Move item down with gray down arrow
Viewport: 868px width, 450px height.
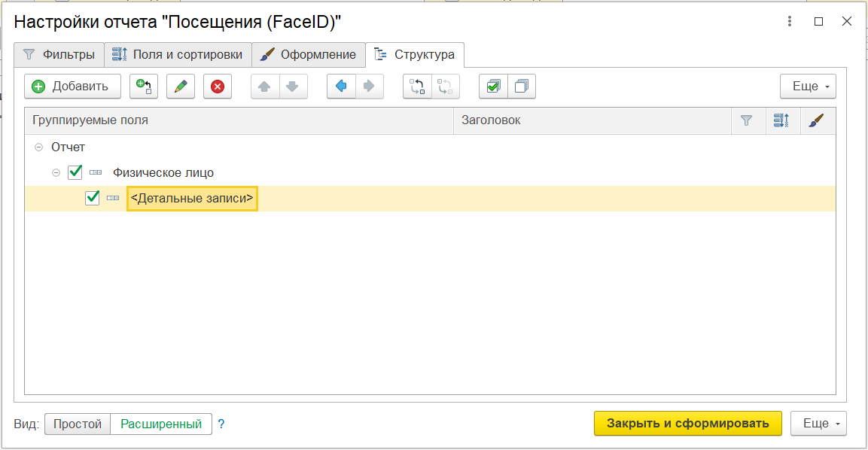point(294,87)
